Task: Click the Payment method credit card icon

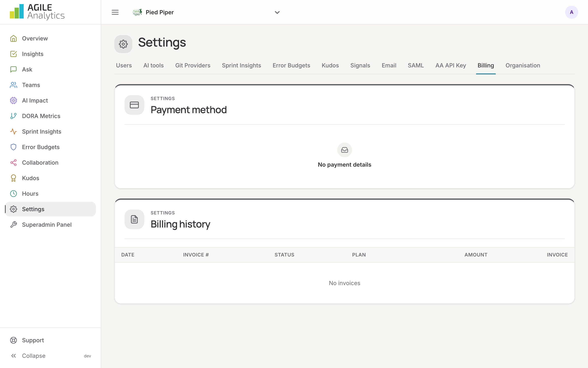Action: pyautogui.click(x=134, y=105)
